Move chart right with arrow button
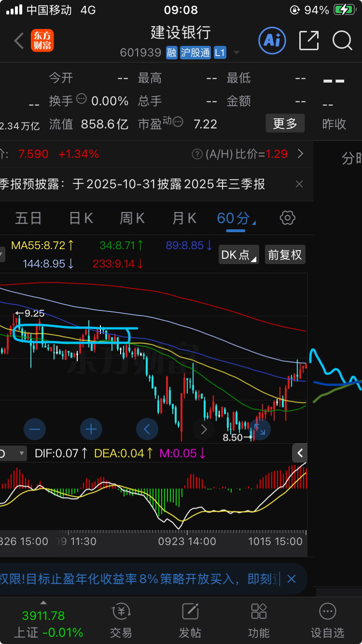Screen dimensions: 362x644 coord(203,429)
